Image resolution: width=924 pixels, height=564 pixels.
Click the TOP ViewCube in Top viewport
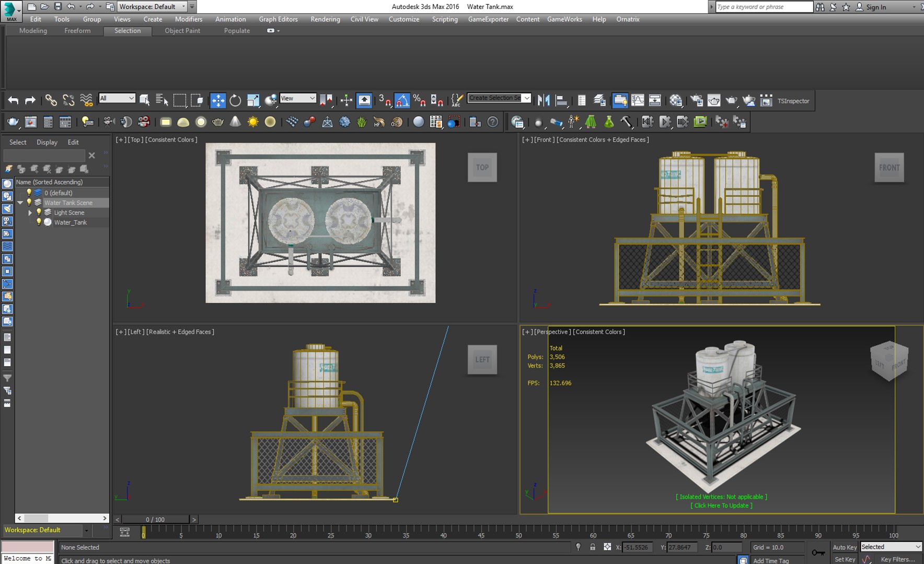tap(482, 168)
